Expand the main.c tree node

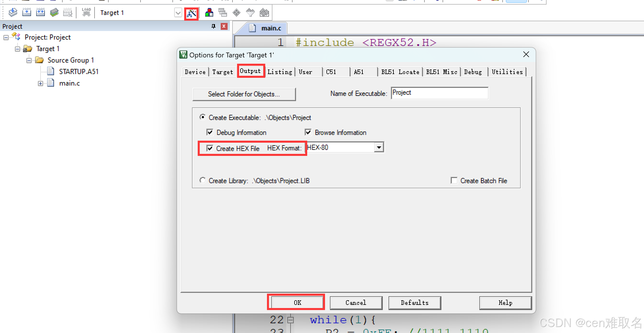pyautogui.click(x=41, y=84)
